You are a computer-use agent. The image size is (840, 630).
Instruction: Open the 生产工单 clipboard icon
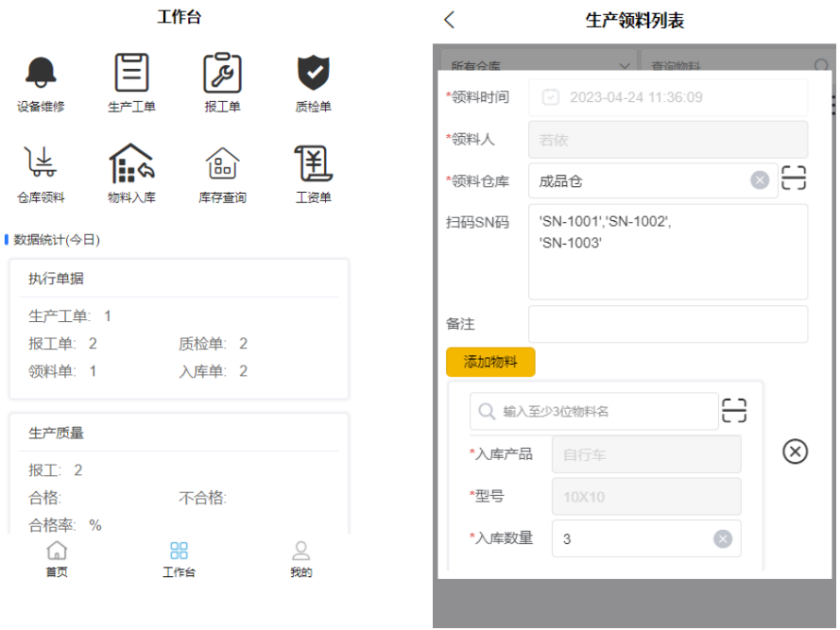pos(131,74)
